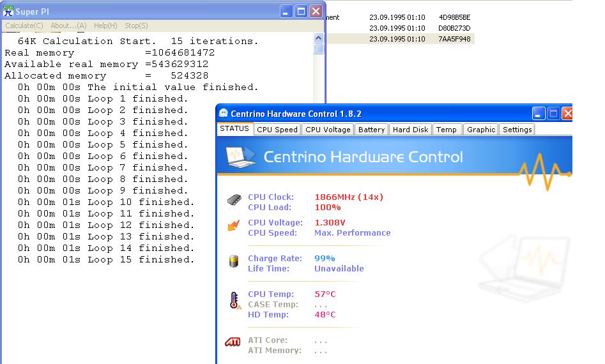Minimize the Centrino Hardware Control window

(x=539, y=114)
